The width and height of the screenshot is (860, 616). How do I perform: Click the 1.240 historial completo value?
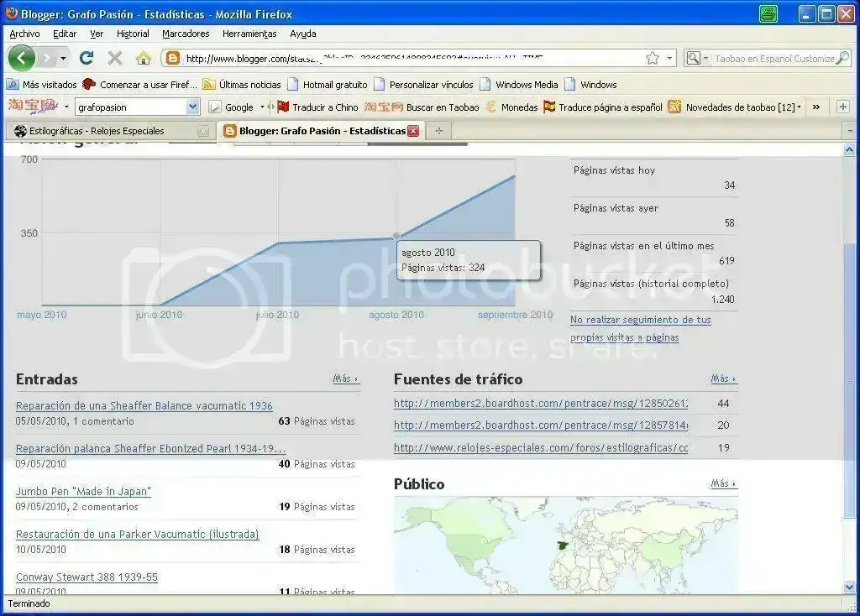[x=723, y=300]
